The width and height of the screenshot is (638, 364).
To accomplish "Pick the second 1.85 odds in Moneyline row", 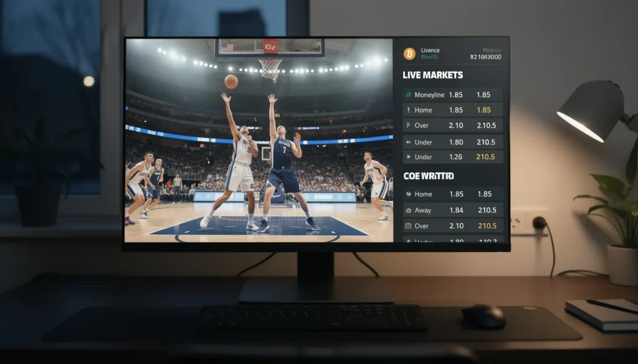I will (483, 95).
